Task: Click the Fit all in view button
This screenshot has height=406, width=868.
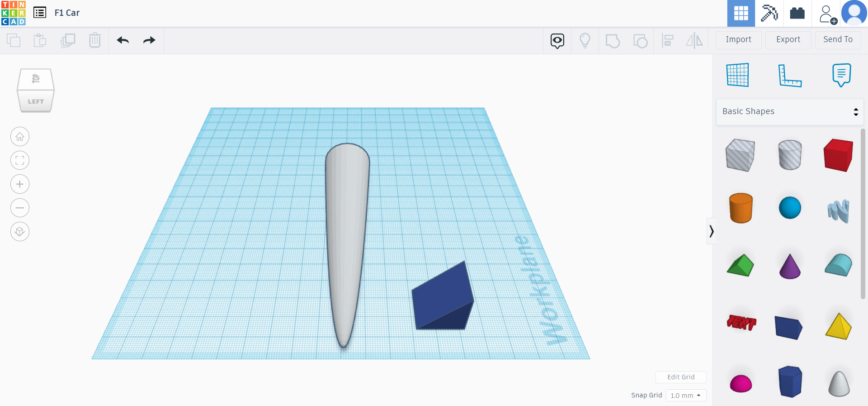Action: (x=20, y=160)
